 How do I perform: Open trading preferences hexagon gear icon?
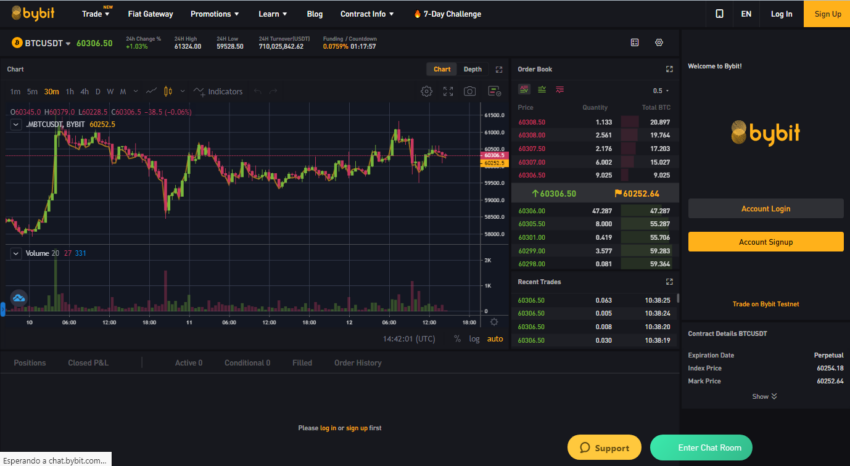click(x=659, y=42)
